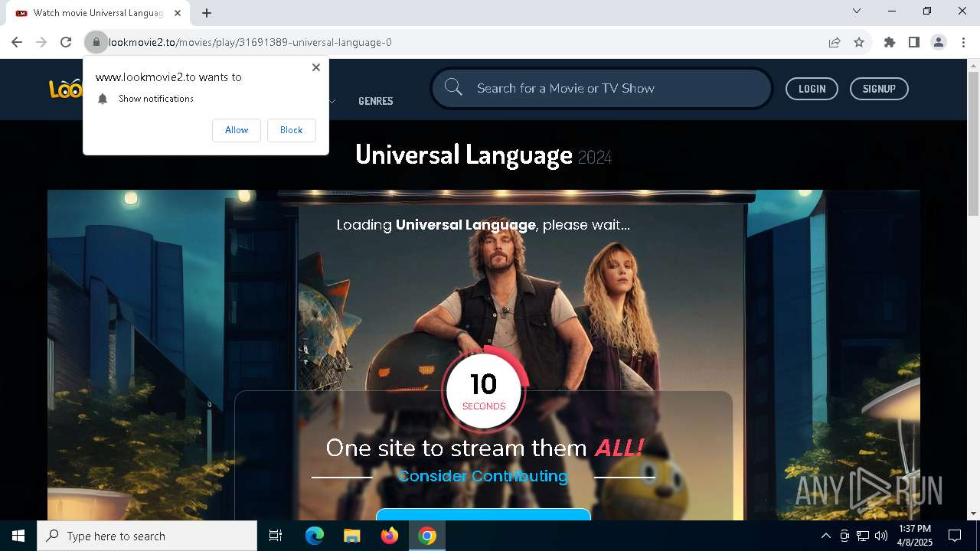980x551 pixels.
Task: Share this page icon in address bar
Action: click(x=835, y=42)
